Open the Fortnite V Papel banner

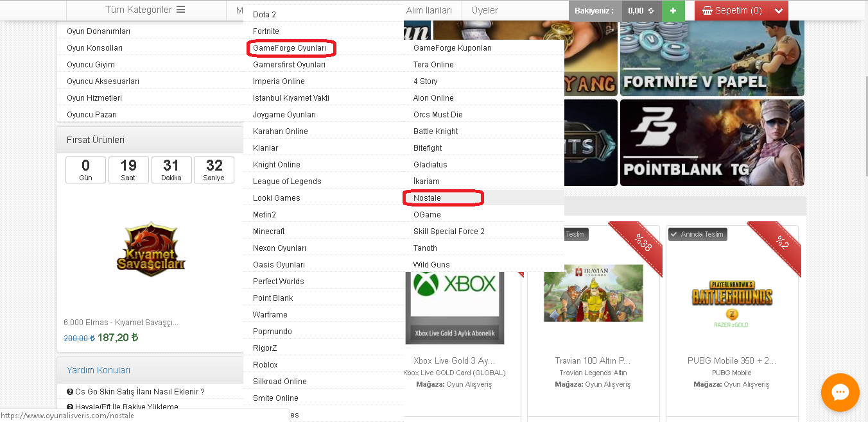(712, 58)
